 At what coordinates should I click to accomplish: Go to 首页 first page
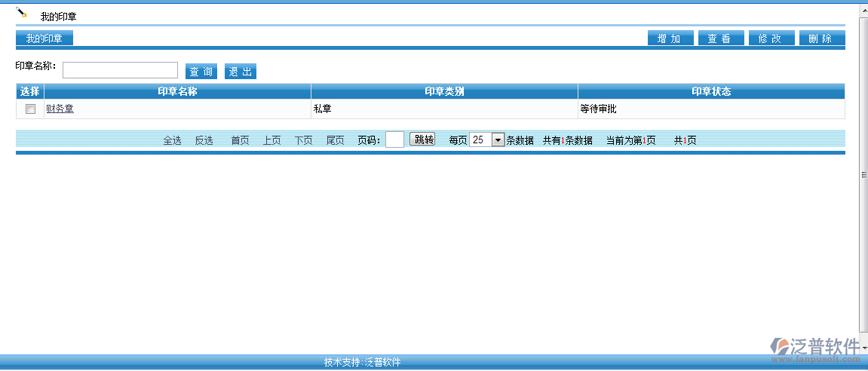[x=241, y=141]
